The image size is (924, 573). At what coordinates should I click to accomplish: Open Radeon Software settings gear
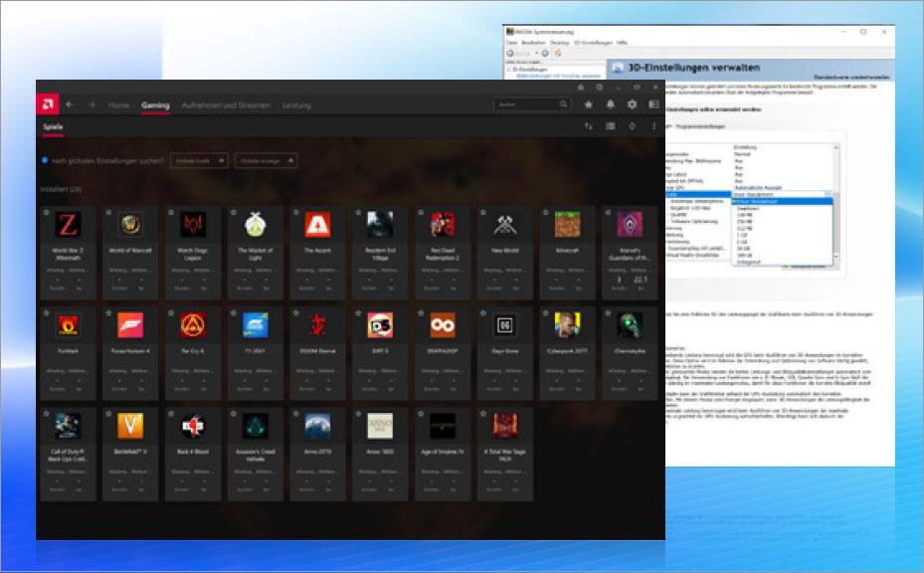pyautogui.click(x=632, y=104)
